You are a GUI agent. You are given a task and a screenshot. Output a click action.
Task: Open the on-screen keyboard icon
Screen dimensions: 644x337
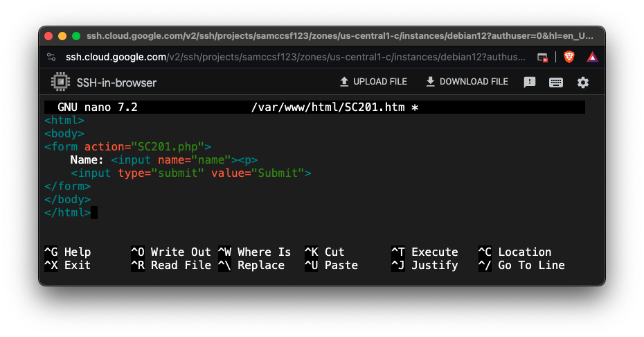click(556, 83)
